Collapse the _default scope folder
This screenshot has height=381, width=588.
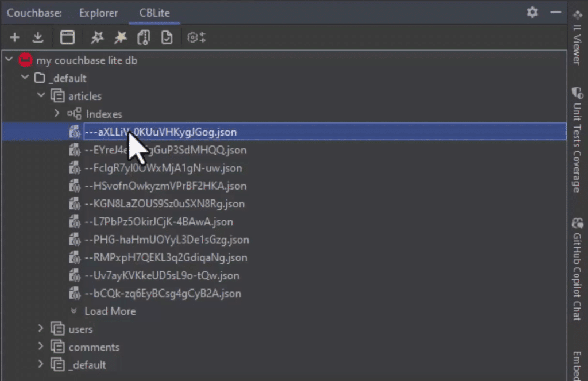tap(25, 78)
